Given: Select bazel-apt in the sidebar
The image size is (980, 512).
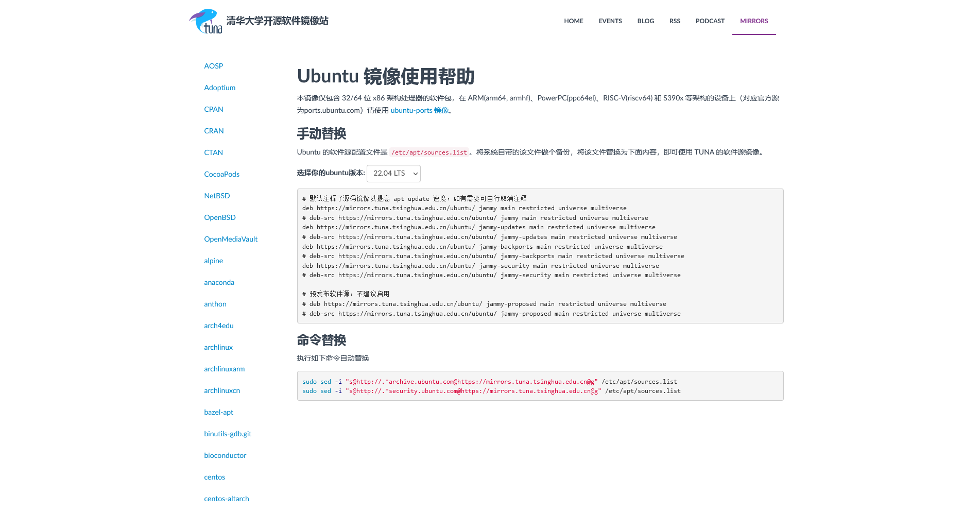Looking at the screenshot, I should pos(218,412).
